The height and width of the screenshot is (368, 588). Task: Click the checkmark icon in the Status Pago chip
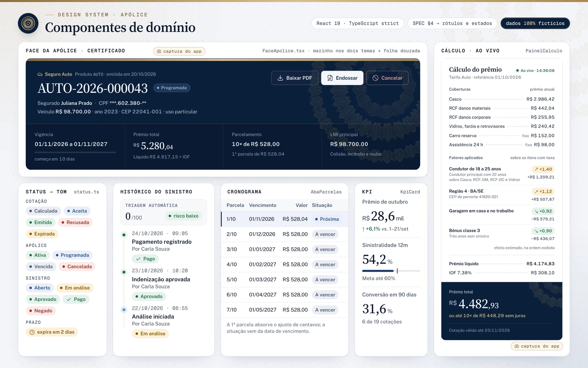[x=69, y=299]
